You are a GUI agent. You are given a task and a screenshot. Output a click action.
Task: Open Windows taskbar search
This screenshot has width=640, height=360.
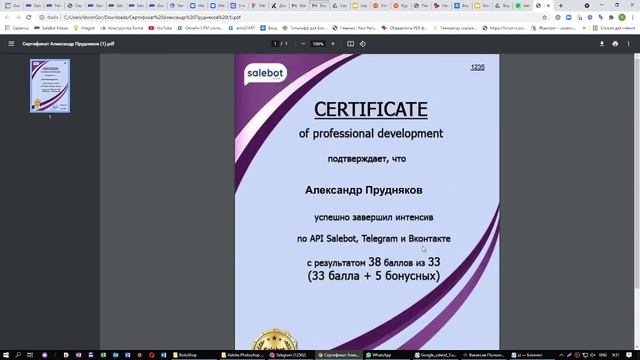(x=18, y=355)
